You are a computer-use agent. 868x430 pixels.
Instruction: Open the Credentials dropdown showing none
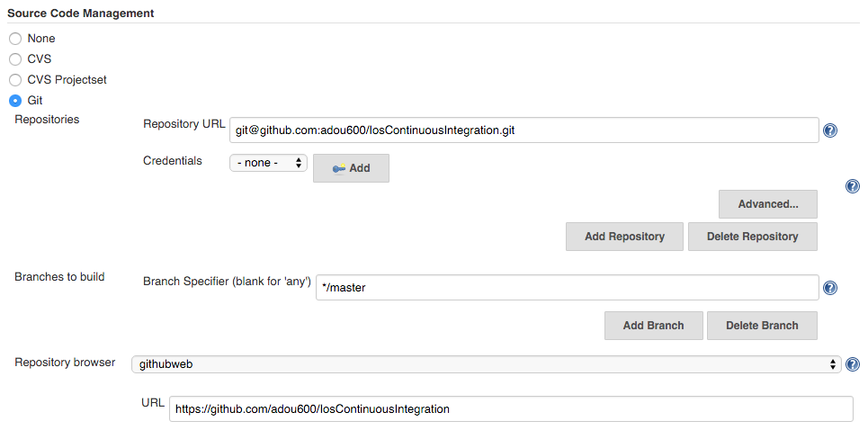268,163
